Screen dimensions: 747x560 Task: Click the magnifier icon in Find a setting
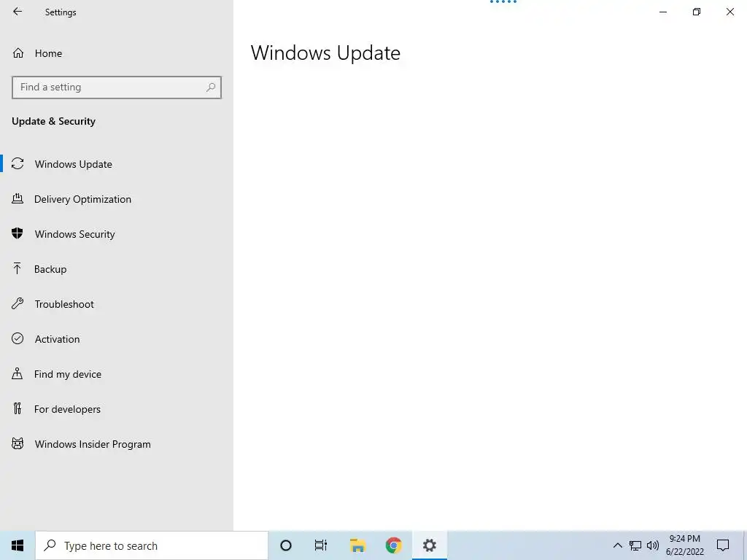click(x=211, y=87)
